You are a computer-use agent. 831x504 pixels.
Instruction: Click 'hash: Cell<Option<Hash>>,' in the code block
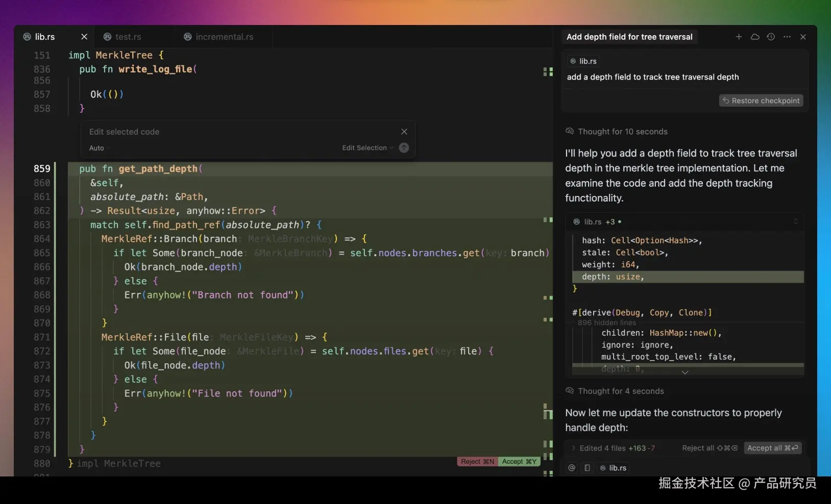(x=642, y=241)
